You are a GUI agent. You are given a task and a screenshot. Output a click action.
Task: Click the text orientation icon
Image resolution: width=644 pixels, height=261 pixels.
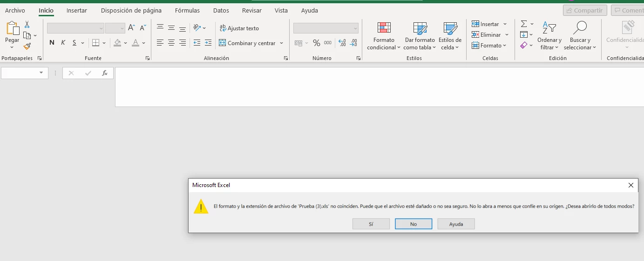[x=197, y=28]
